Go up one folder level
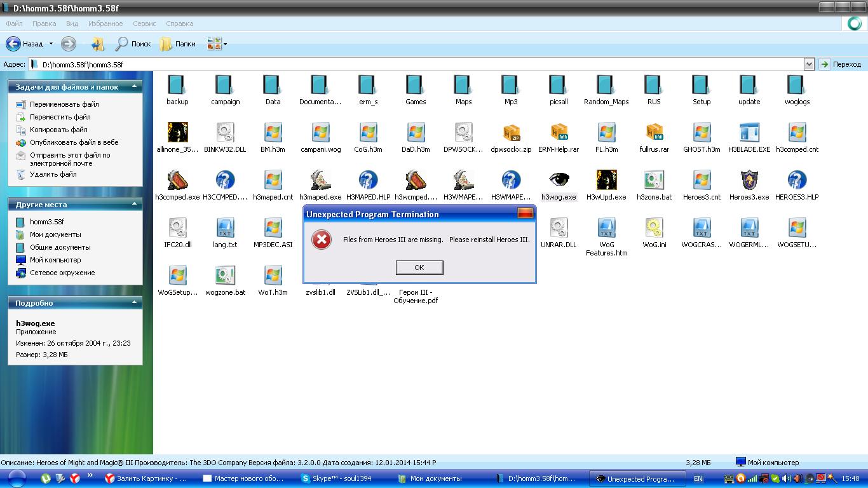This screenshot has width=868, height=488. click(x=97, y=44)
